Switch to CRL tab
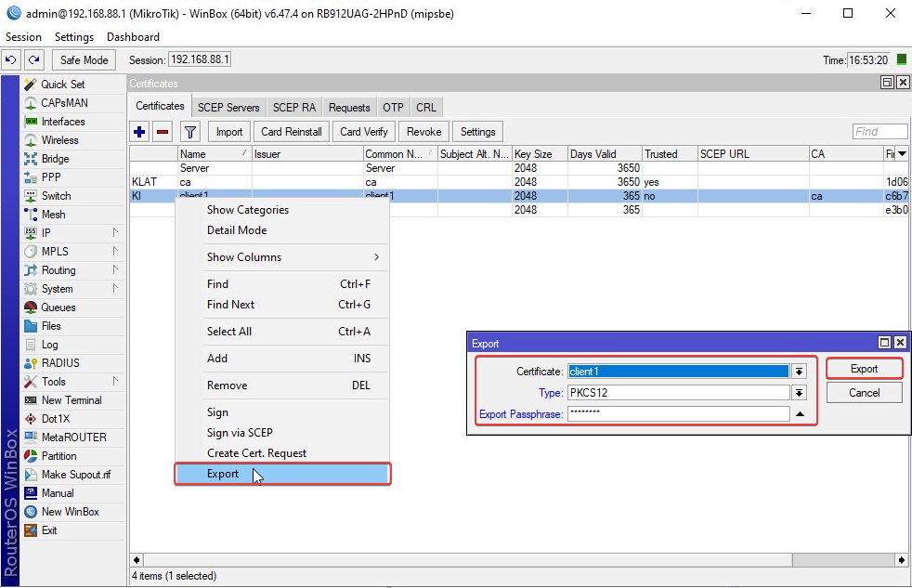The height and width of the screenshot is (588, 912). (x=426, y=108)
